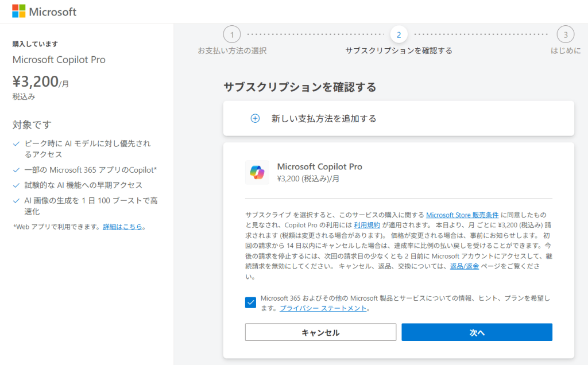The width and height of the screenshot is (588, 365).
Task: Open the 返品/返金 link
Action: point(464,266)
